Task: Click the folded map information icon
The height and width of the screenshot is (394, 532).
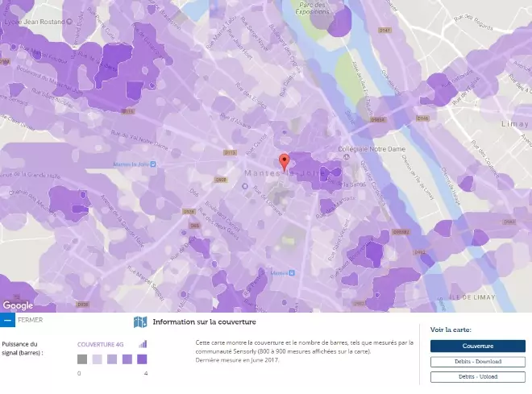Action: tap(140, 322)
